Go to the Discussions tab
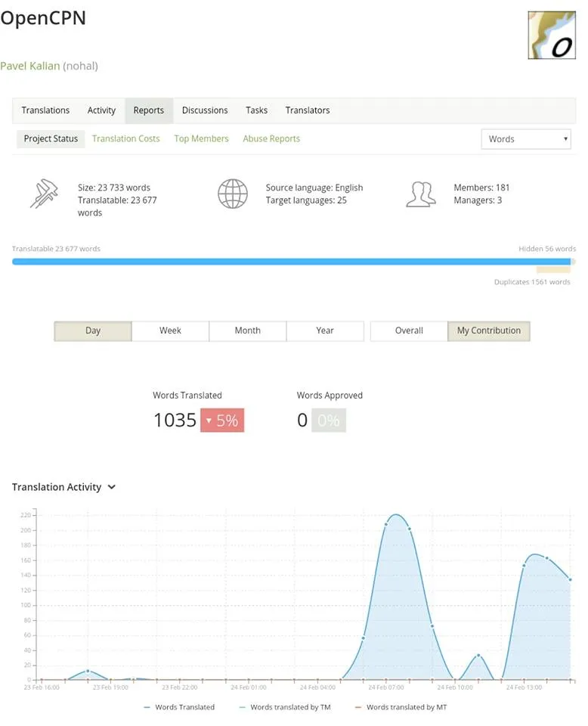 click(x=205, y=110)
